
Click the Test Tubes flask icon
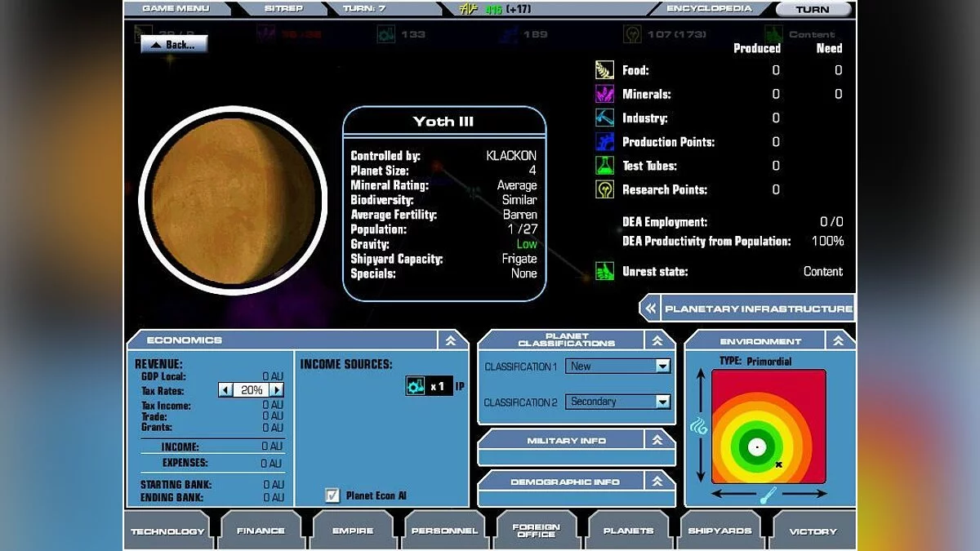point(604,166)
